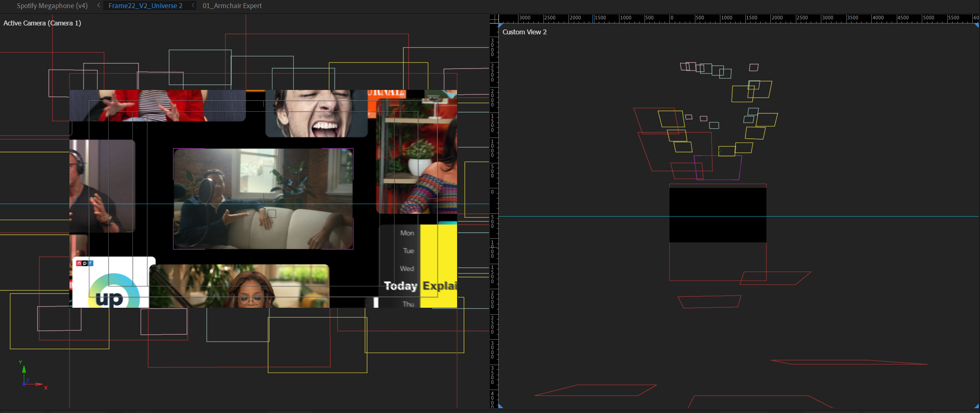Click the ruler origin crosshair icon

pos(494,19)
